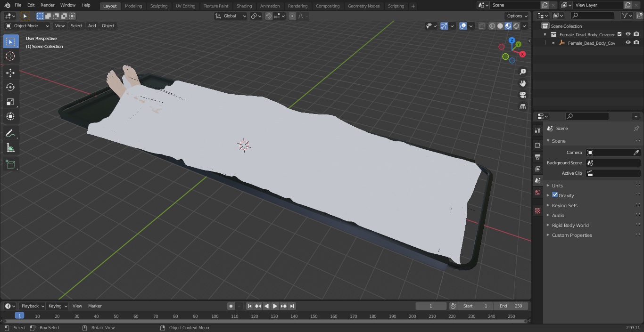Click the outliner search field
The height and width of the screenshot is (332, 644).
click(x=592, y=16)
